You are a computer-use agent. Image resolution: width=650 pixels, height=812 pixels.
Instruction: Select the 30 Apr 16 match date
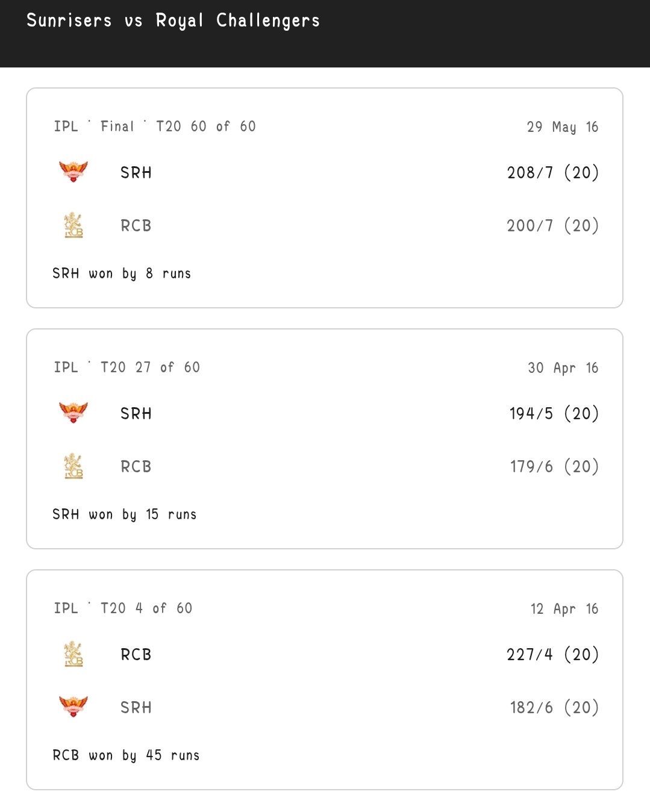pos(563,368)
